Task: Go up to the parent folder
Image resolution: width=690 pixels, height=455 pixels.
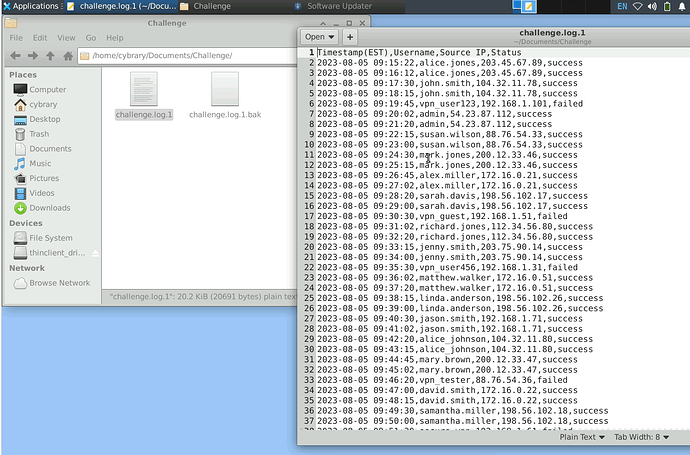Action: (49, 55)
